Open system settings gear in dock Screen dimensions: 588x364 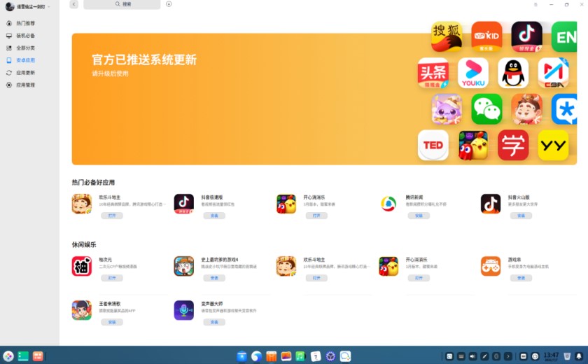(330, 356)
